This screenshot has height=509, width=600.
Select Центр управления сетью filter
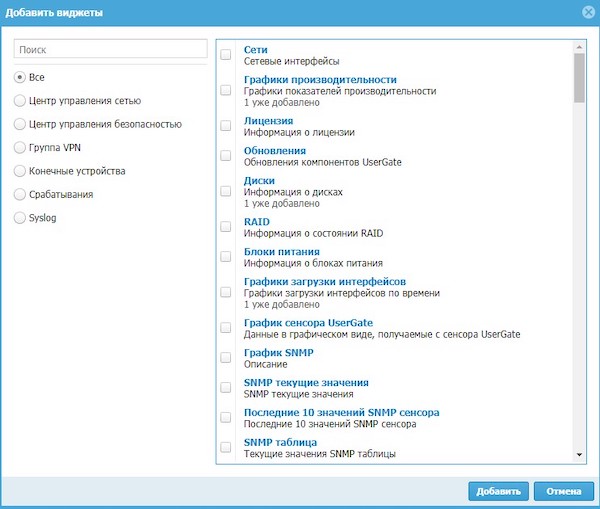[x=20, y=100]
